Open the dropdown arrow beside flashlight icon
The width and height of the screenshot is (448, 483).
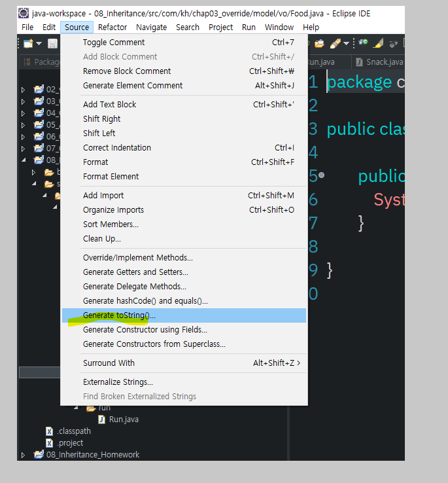(x=346, y=43)
